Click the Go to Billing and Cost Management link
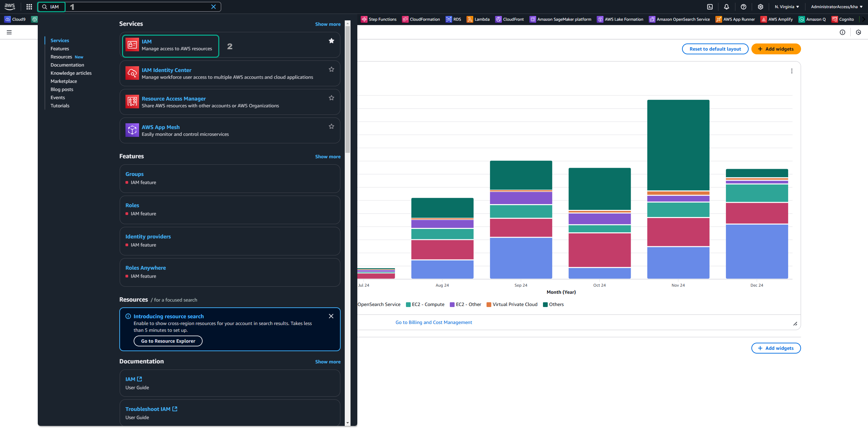 coord(434,322)
